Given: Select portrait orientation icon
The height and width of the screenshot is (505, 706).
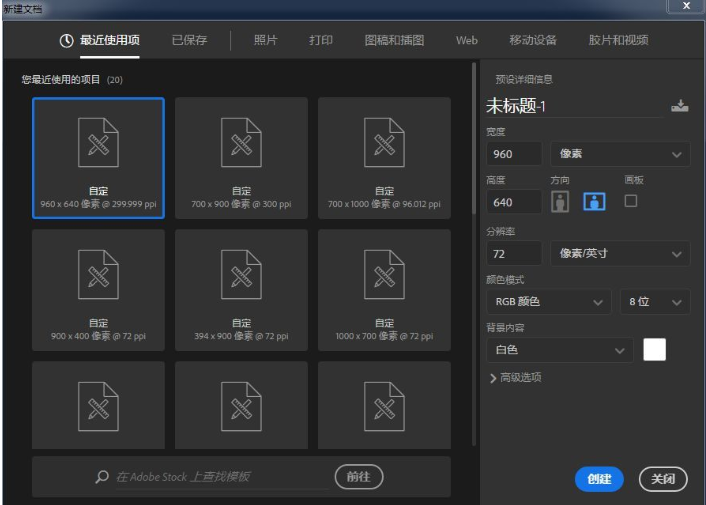Looking at the screenshot, I should pyautogui.click(x=560, y=202).
